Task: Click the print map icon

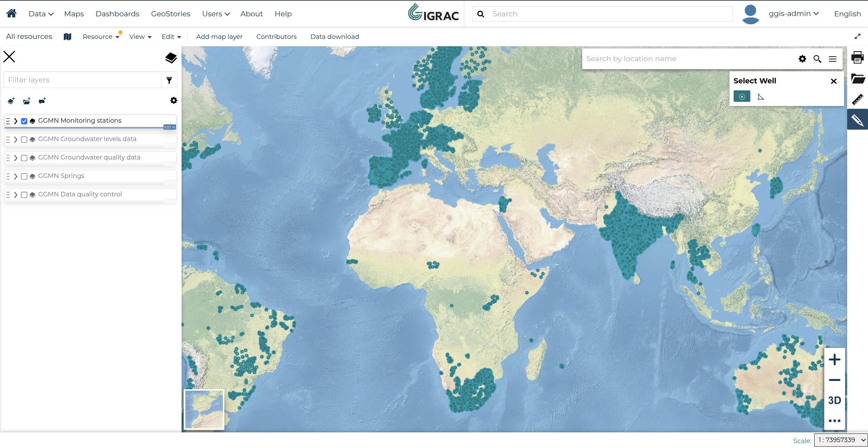Action: [x=857, y=57]
